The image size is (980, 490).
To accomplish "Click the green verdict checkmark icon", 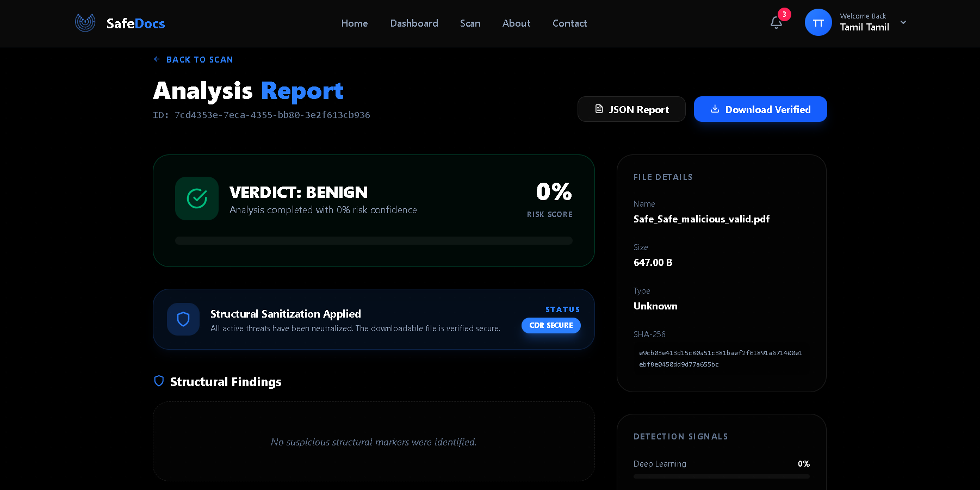I will pos(197,199).
